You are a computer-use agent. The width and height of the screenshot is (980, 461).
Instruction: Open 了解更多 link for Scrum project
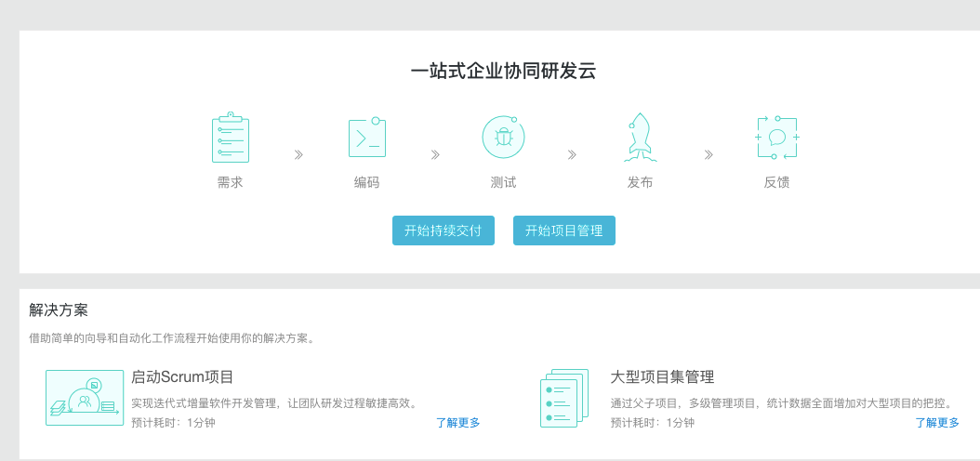tap(457, 423)
